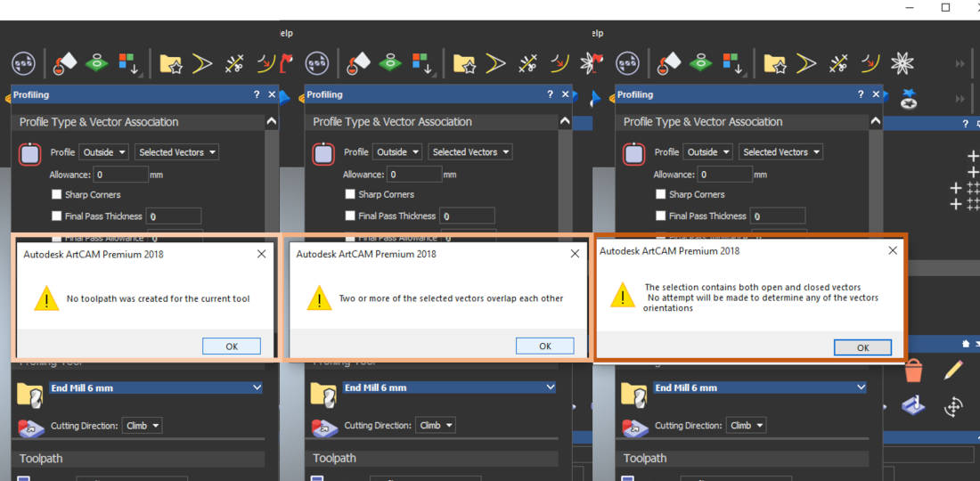Image resolution: width=980 pixels, height=481 pixels.
Task: Click OK in the 'No toolpath was created' dialog
Action: click(x=232, y=346)
